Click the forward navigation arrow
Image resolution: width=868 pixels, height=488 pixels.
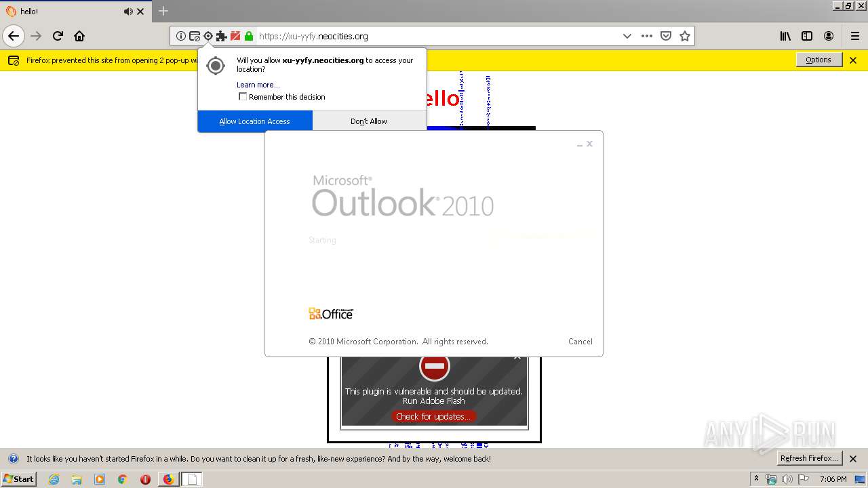coord(36,36)
